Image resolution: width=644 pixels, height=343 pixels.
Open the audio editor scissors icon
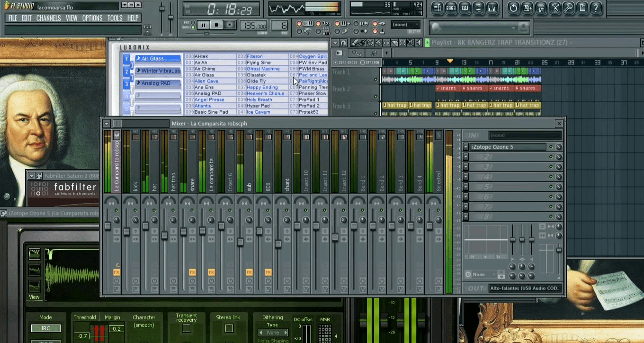tap(555, 8)
